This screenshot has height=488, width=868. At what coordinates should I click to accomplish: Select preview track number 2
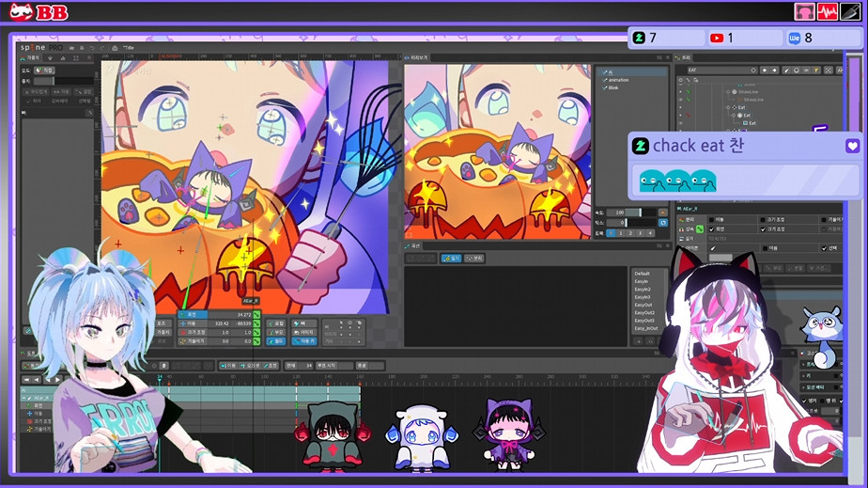tap(630, 233)
